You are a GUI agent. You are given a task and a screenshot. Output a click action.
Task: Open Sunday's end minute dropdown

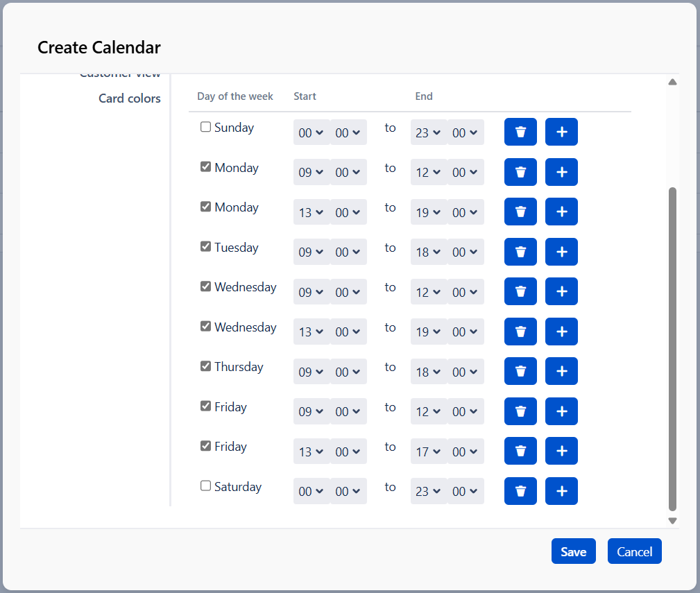click(466, 132)
